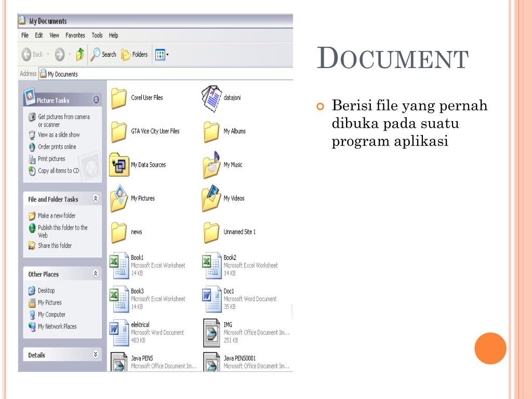The width and height of the screenshot is (532, 399).
Task: Open the Tools menu
Action: pyautogui.click(x=97, y=35)
